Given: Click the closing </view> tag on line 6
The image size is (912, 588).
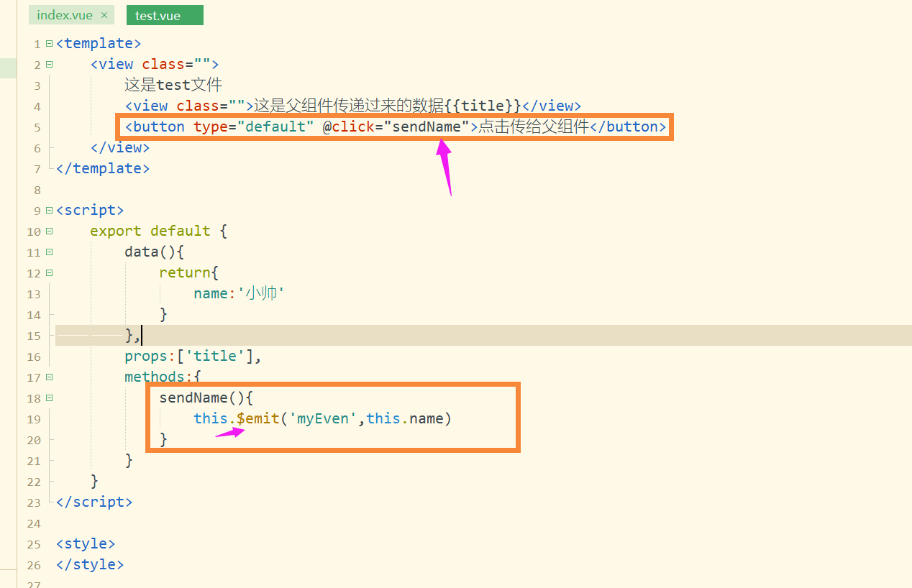Looking at the screenshot, I should point(120,147).
